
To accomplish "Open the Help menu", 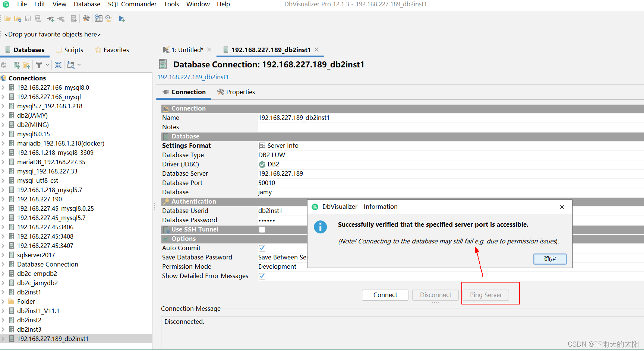I will click(223, 4).
